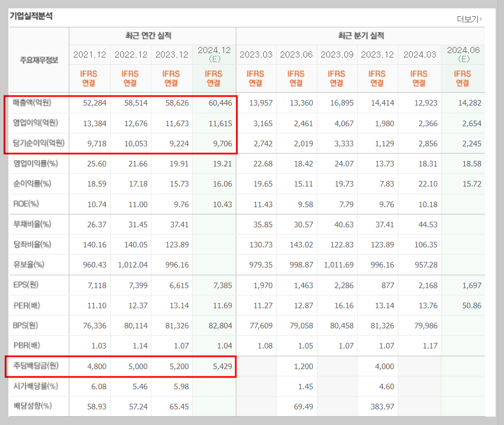Screen dimensions: 504x425
Task: Click the 부채비율(%) row label
Action: (32, 224)
